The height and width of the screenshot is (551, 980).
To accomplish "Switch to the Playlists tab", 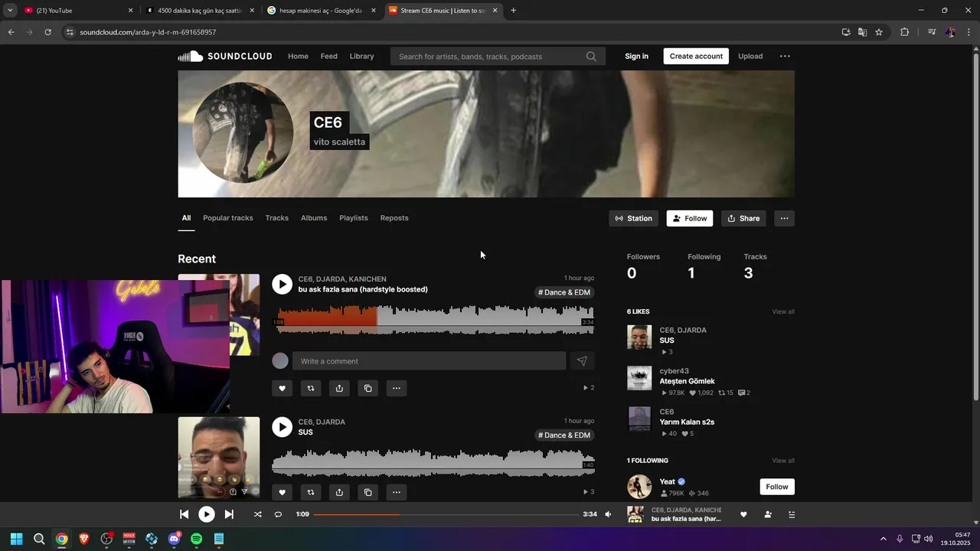I will pyautogui.click(x=354, y=218).
